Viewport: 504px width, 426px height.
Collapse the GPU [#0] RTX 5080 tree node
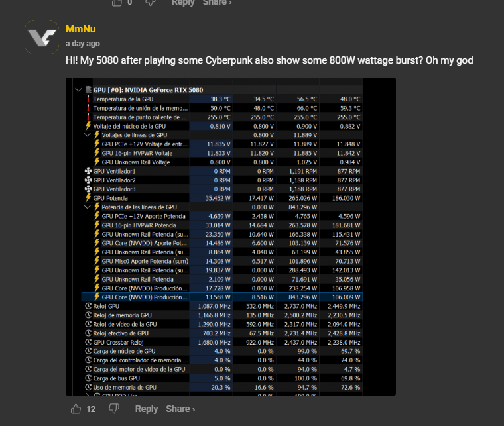[79, 89]
